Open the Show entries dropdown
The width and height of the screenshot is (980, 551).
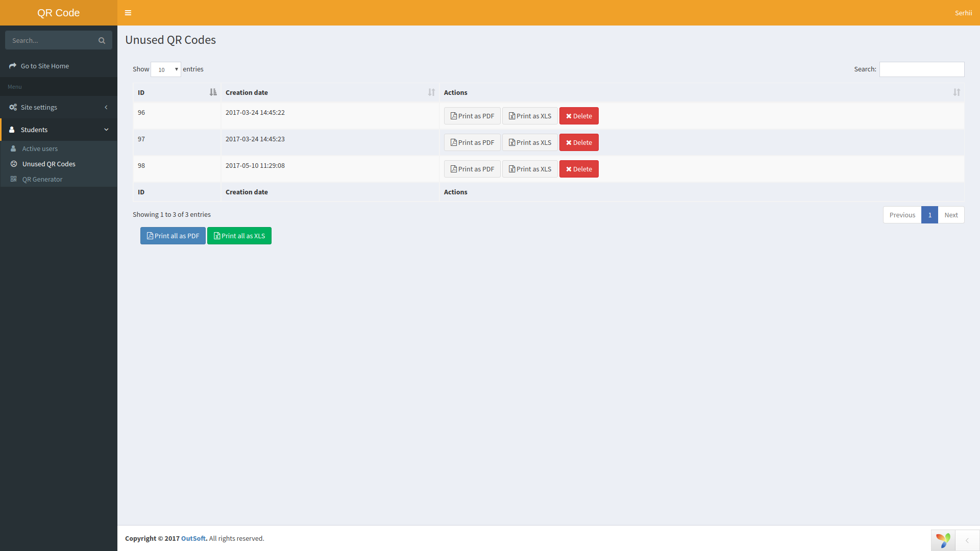tap(166, 69)
